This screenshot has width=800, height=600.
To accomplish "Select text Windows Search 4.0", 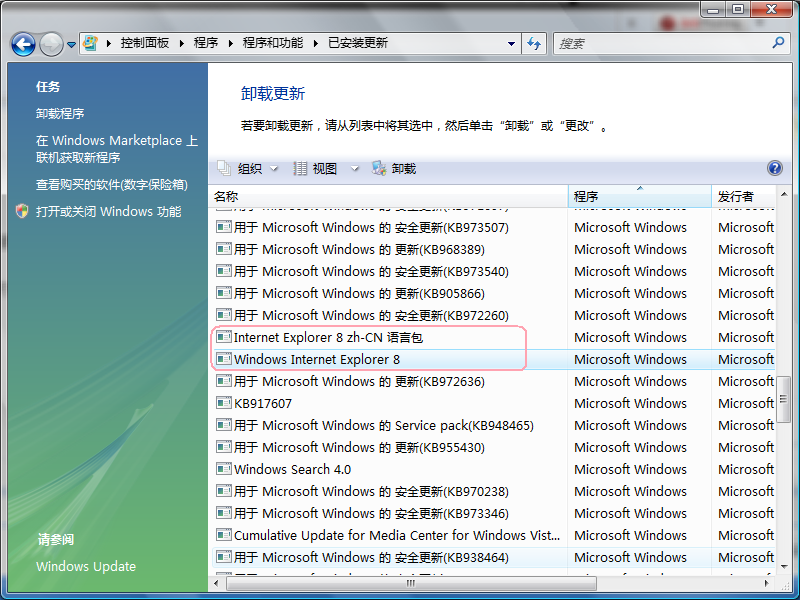I will (x=292, y=469).
